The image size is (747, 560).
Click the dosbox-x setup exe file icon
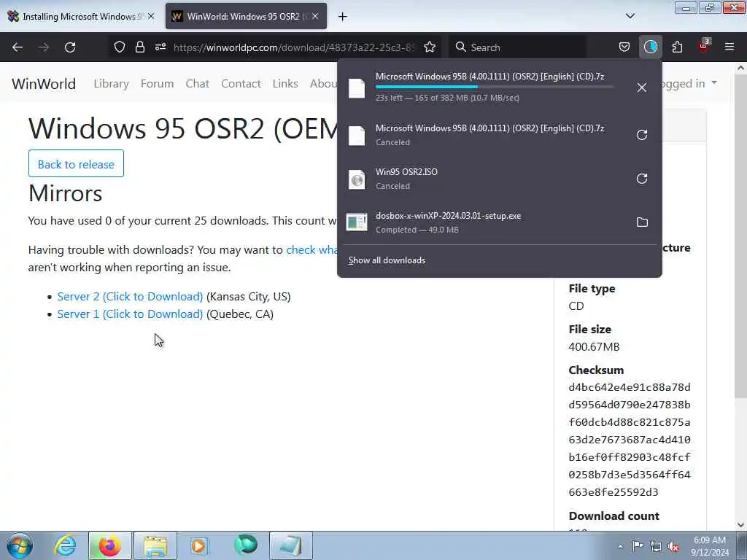click(357, 222)
